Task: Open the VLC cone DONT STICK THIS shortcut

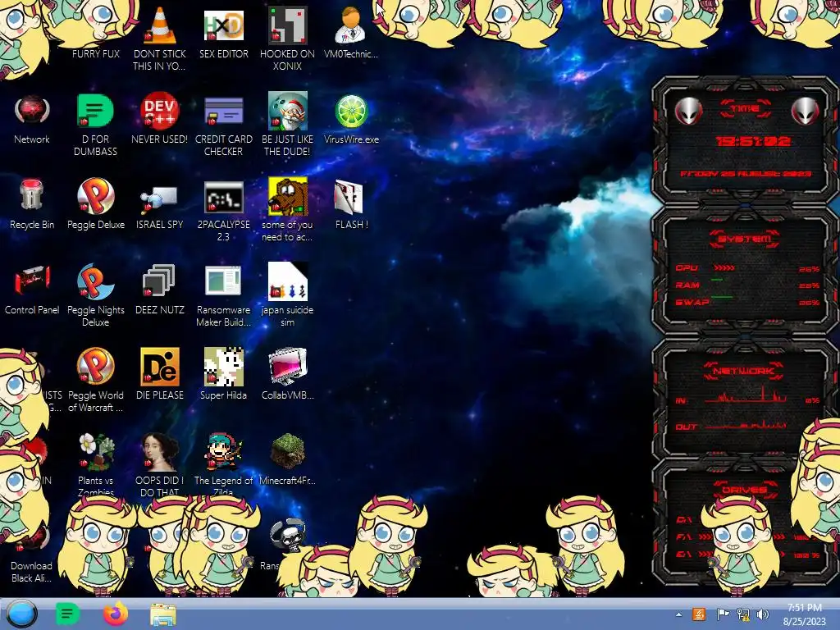Action: click(160, 38)
